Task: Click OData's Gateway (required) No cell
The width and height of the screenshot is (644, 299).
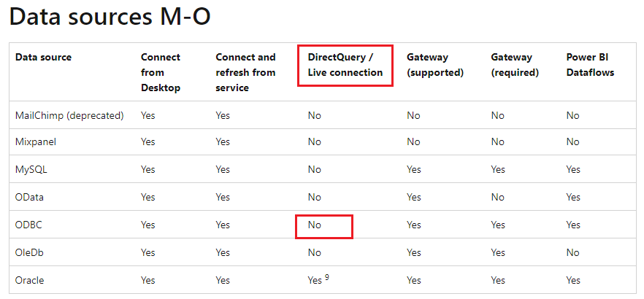Action: (497, 198)
